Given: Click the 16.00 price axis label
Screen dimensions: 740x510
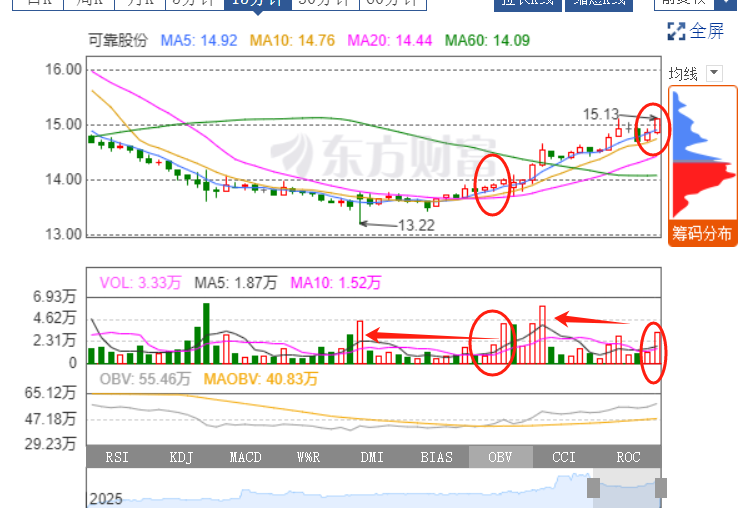Looking at the screenshot, I should tap(63, 69).
